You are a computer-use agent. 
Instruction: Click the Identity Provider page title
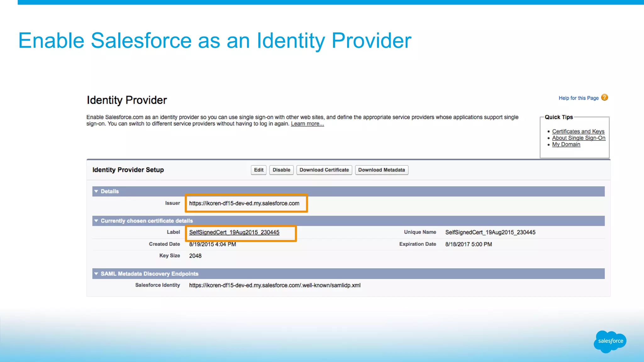click(x=127, y=100)
